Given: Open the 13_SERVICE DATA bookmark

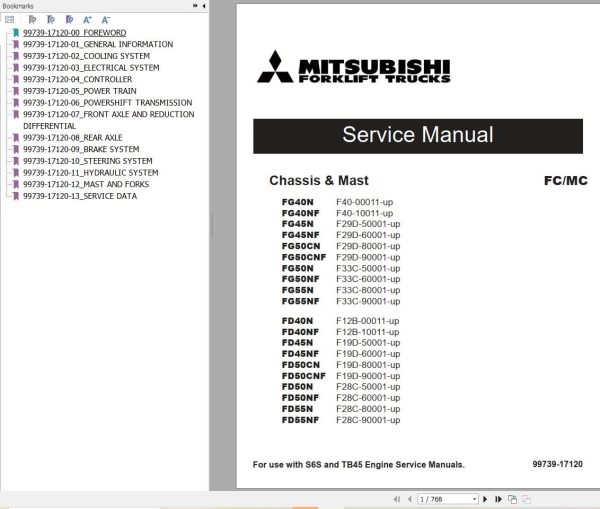Looking at the screenshot, I should tap(80, 196).
